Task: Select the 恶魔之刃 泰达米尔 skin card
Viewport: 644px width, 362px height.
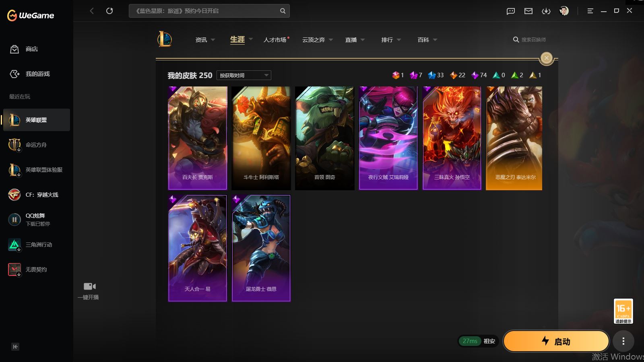Action: pos(514,138)
